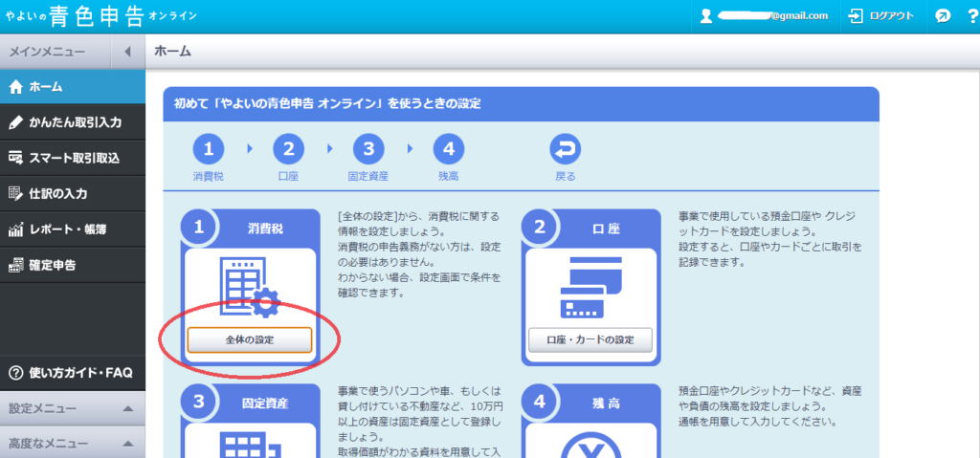Expand the 高度なメニュー section
The height and width of the screenshot is (458, 980).
click(x=73, y=444)
